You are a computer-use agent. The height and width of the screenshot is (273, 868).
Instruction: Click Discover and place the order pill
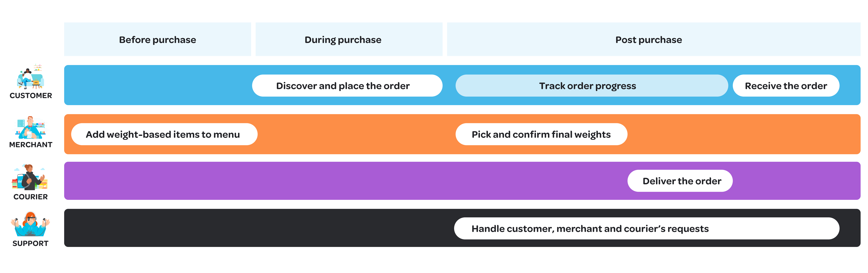point(347,86)
